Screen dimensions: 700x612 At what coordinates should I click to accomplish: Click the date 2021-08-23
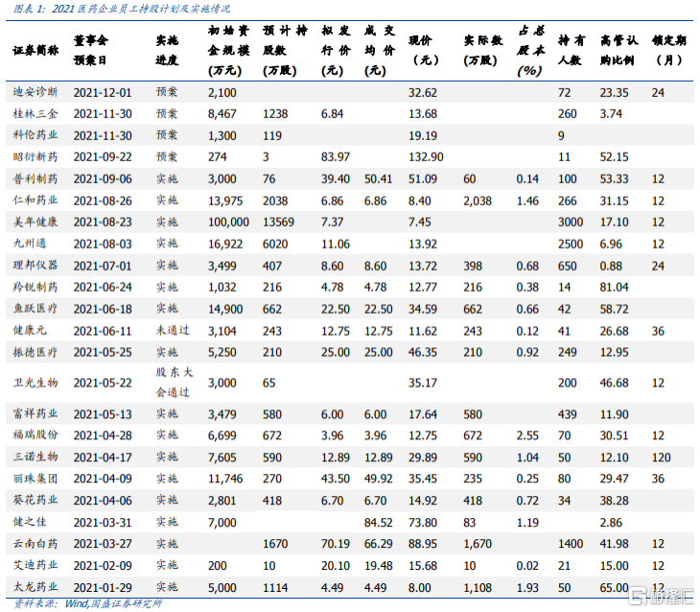103,222
